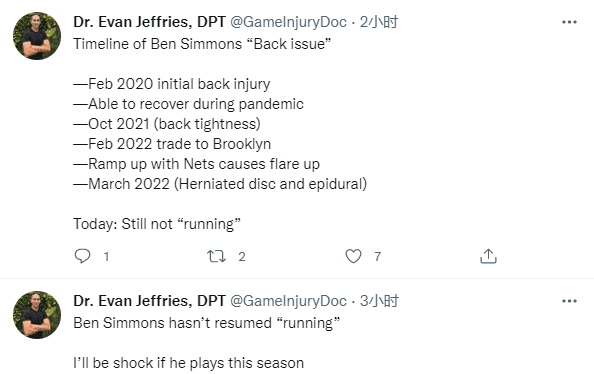Share the Ben Simmons timeline tweet
Screen dimensions: 594x374
(488, 256)
